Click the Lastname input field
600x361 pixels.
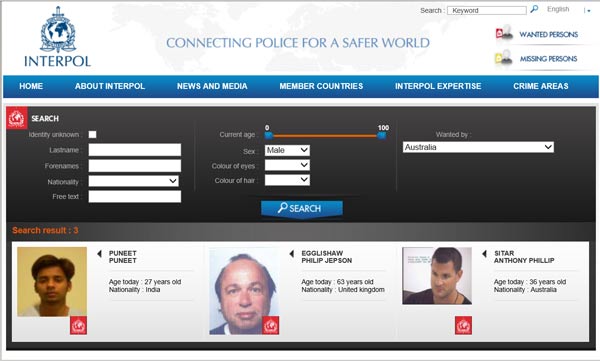click(135, 150)
